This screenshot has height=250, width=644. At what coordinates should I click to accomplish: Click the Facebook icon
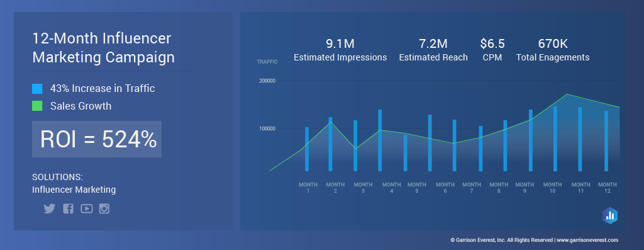point(68,208)
